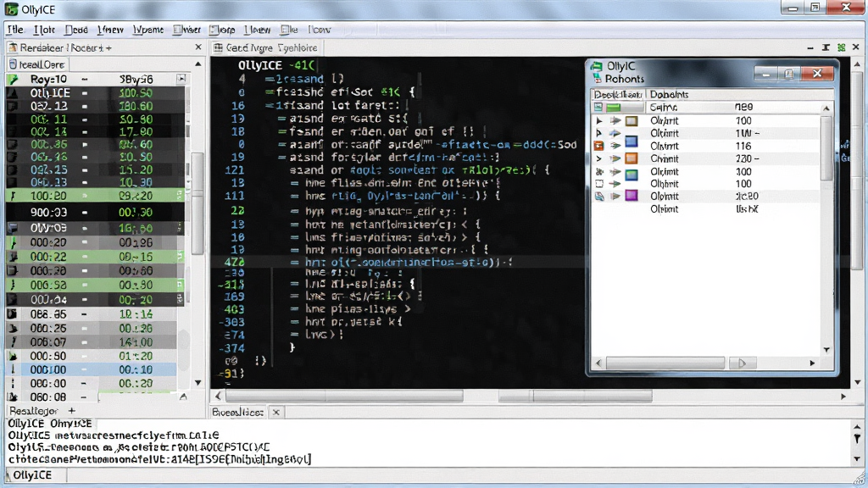Click the green bar button in the popup header row
Image resolution: width=868 pixels, height=488 pixels.
(x=614, y=108)
